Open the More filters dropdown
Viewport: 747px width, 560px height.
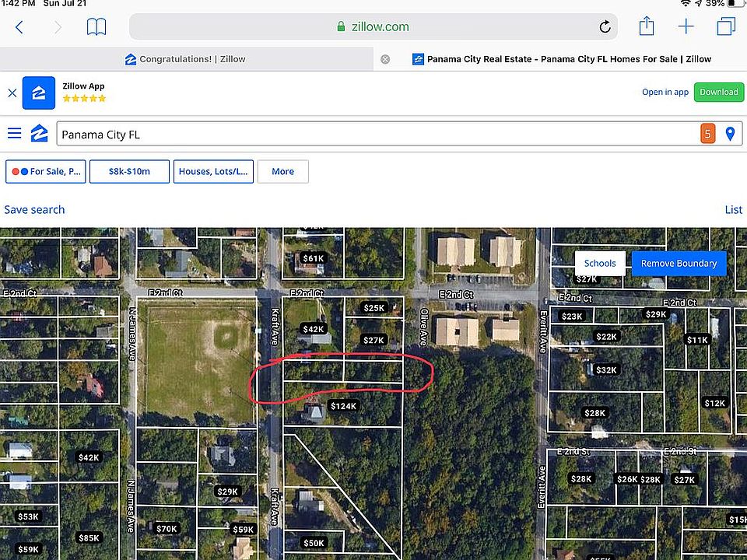click(283, 171)
